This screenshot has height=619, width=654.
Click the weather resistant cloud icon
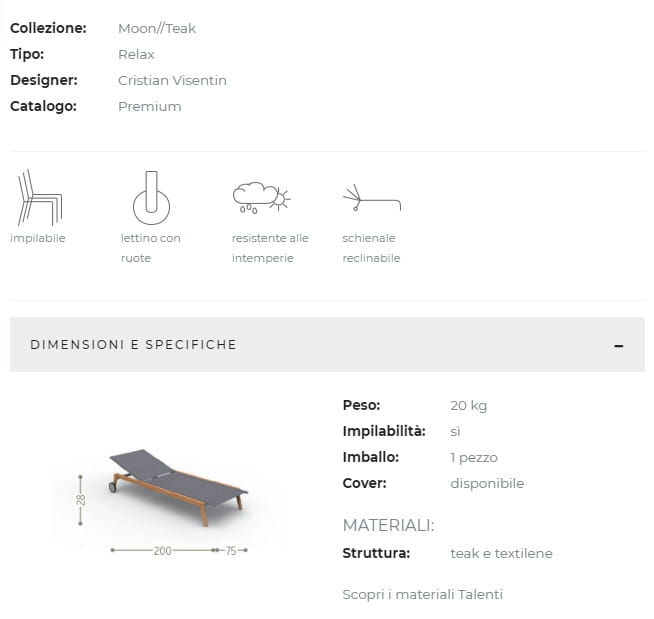coord(260,197)
